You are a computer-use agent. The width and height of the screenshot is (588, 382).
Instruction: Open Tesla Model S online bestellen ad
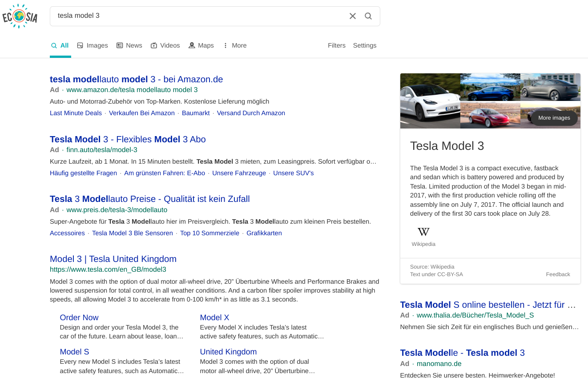coord(488,305)
